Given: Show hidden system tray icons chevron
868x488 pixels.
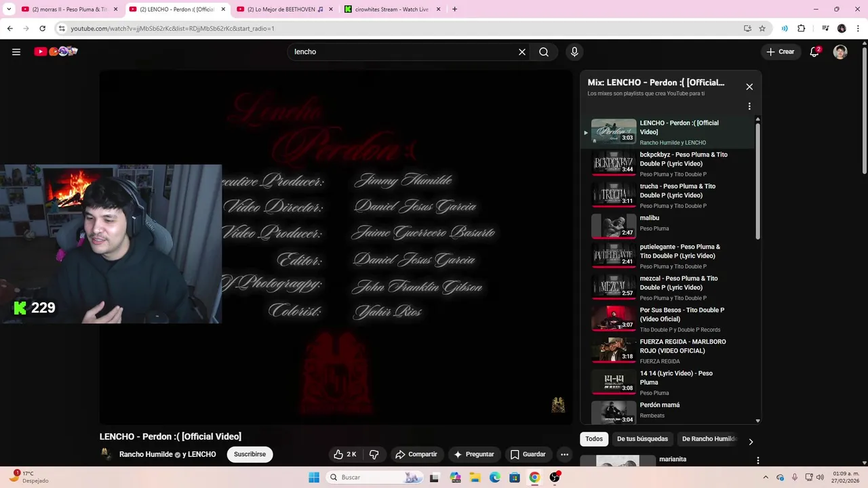Looking at the screenshot, I should pos(766,477).
